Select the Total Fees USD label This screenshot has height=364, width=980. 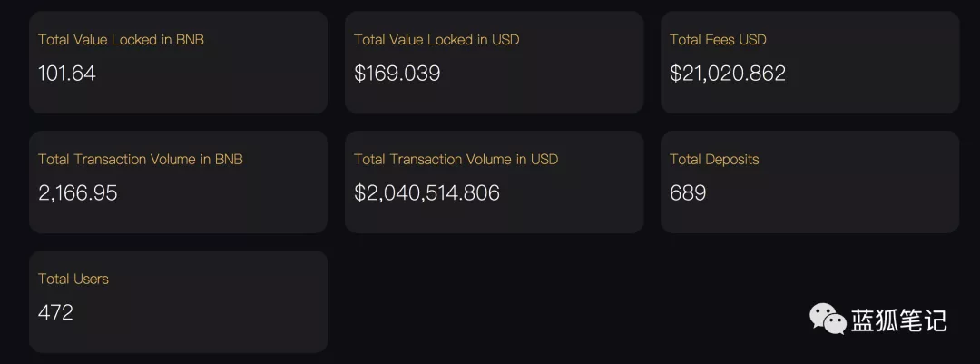point(718,39)
